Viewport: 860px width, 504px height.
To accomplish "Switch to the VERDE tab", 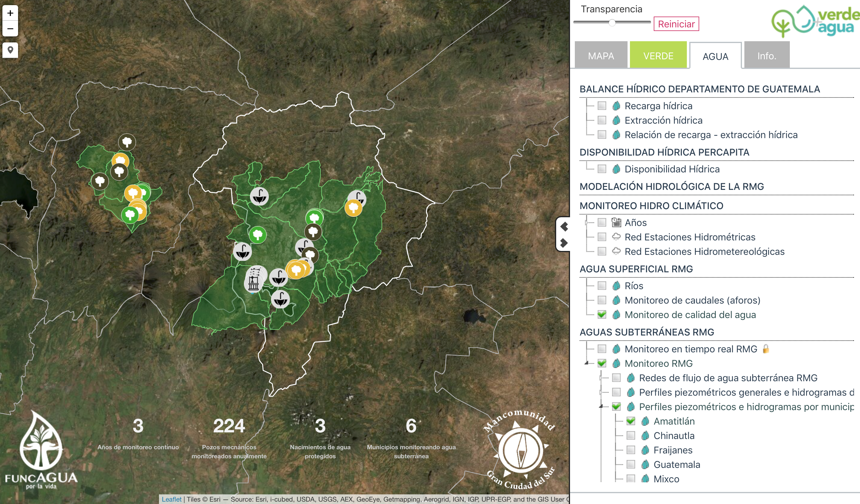I will [658, 56].
